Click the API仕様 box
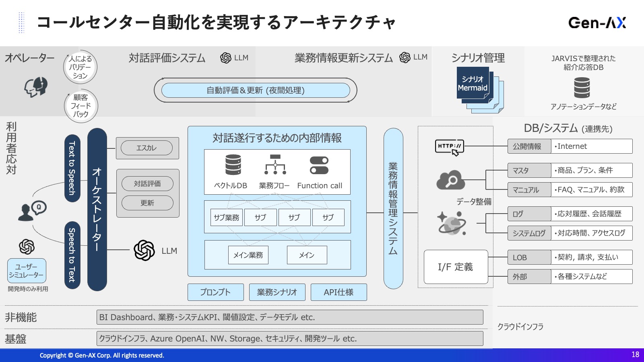 pyautogui.click(x=339, y=292)
